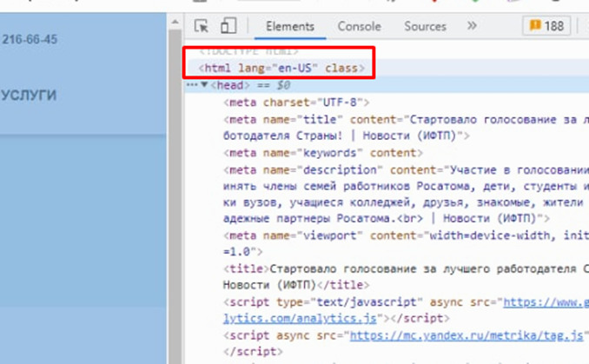Screen dimensions: 589x364
Task: Open the three-dot actions beside head
Action: (192, 85)
